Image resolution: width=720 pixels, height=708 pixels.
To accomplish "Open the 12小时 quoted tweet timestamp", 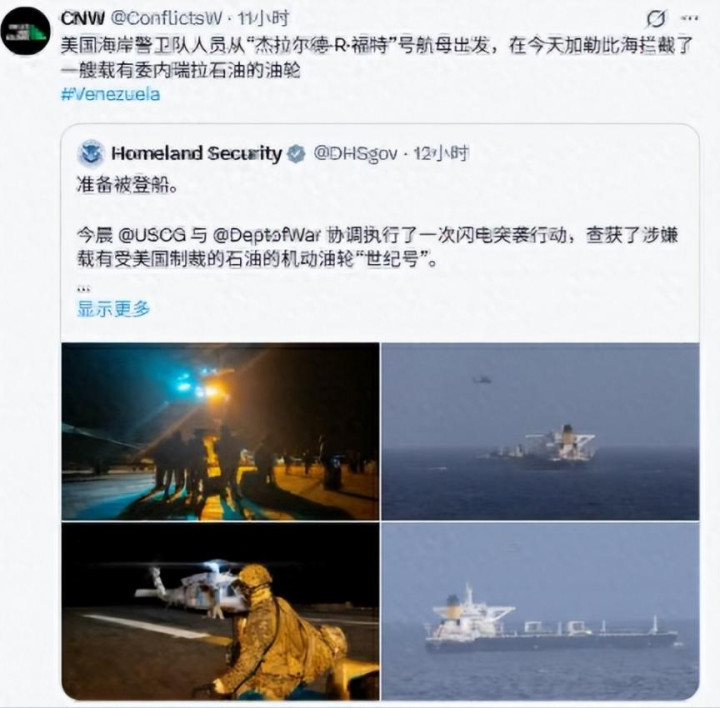I will pyautogui.click(x=441, y=153).
